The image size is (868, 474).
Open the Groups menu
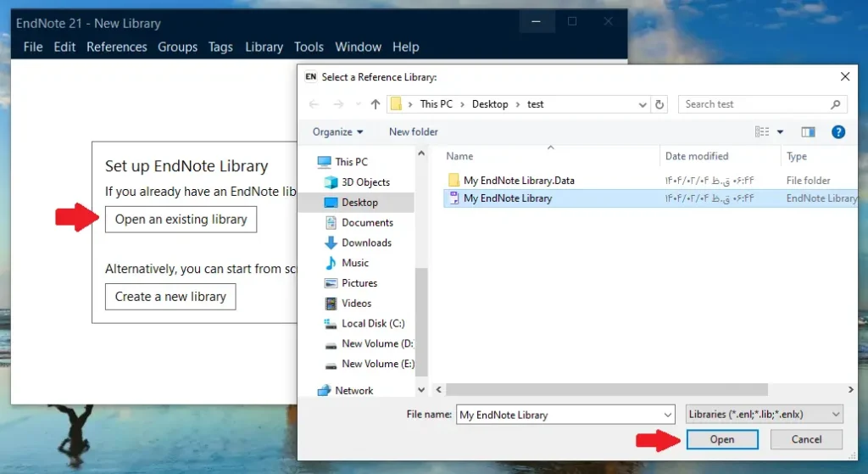pos(178,47)
